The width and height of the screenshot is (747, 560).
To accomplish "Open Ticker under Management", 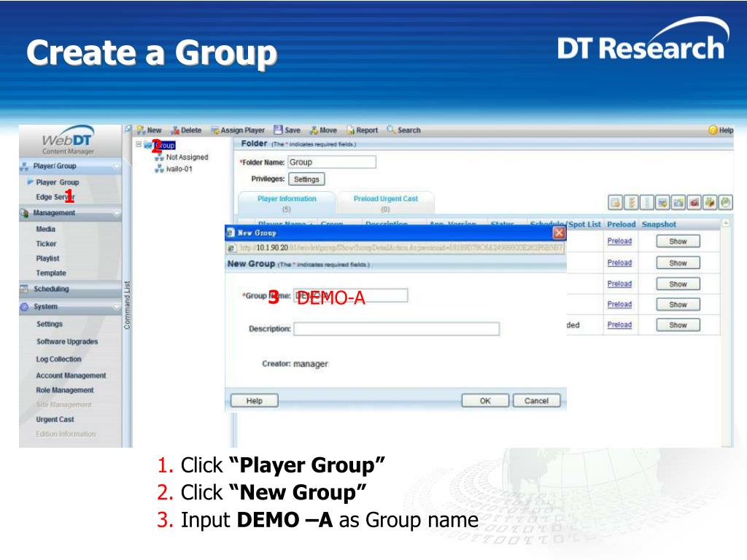I will pyautogui.click(x=46, y=244).
